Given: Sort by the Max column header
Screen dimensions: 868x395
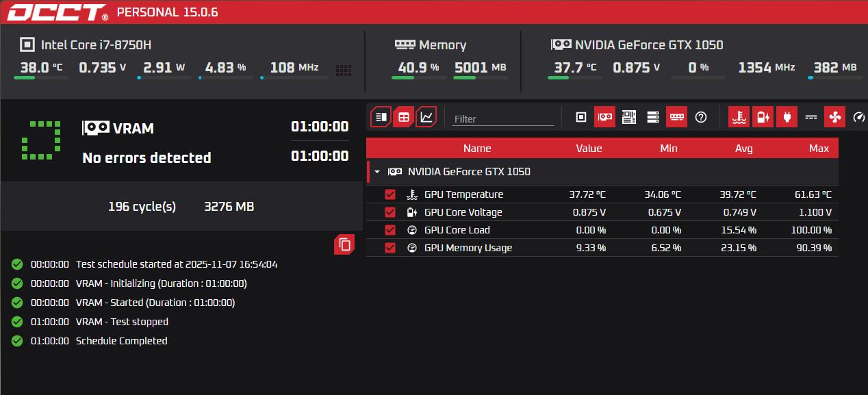Looking at the screenshot, I should click(818, 149).
